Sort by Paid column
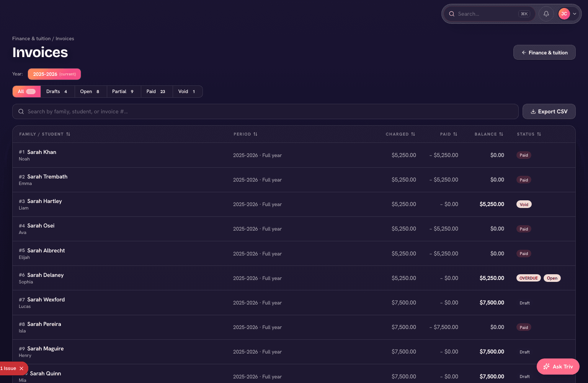 pyautogui.click(x=449, y=134)
